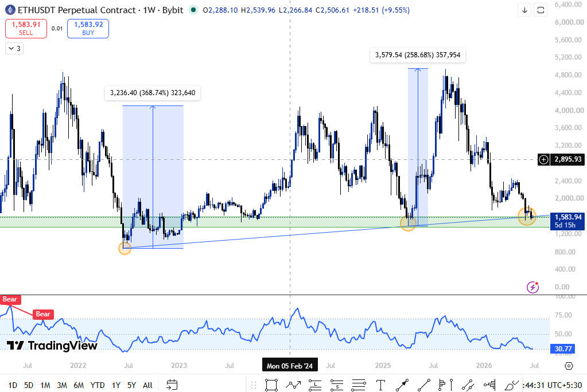The width and height of the screenshot is (587, 392).
Task: Click the second Bear label on RSI
Action: click(43, 314)
